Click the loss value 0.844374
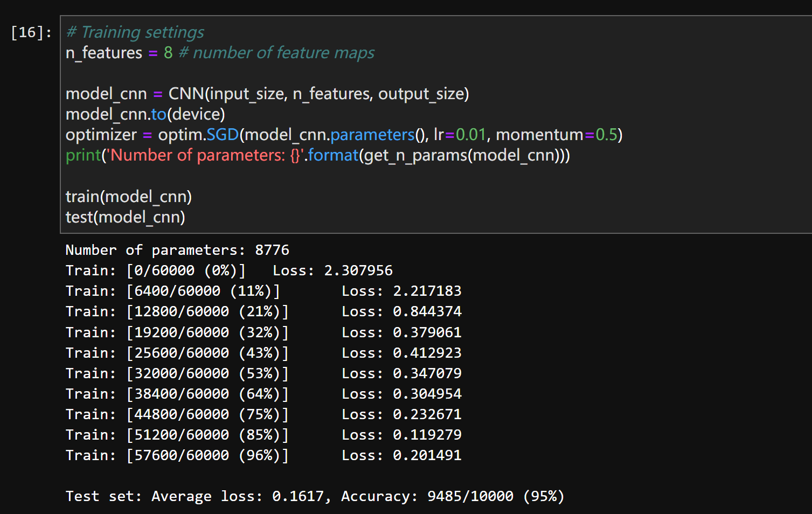The image size is (812, 514). (x=427, y=311)
